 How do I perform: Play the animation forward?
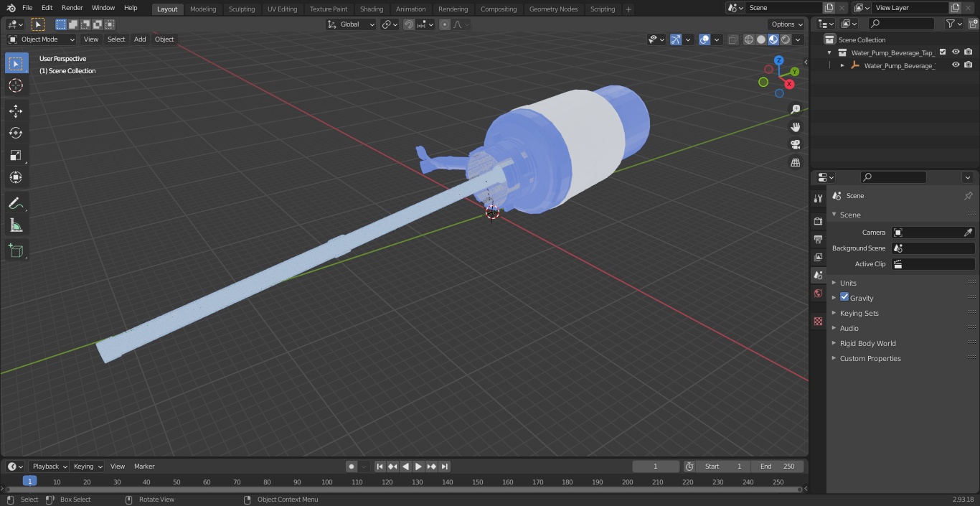(x=418, y=467)
